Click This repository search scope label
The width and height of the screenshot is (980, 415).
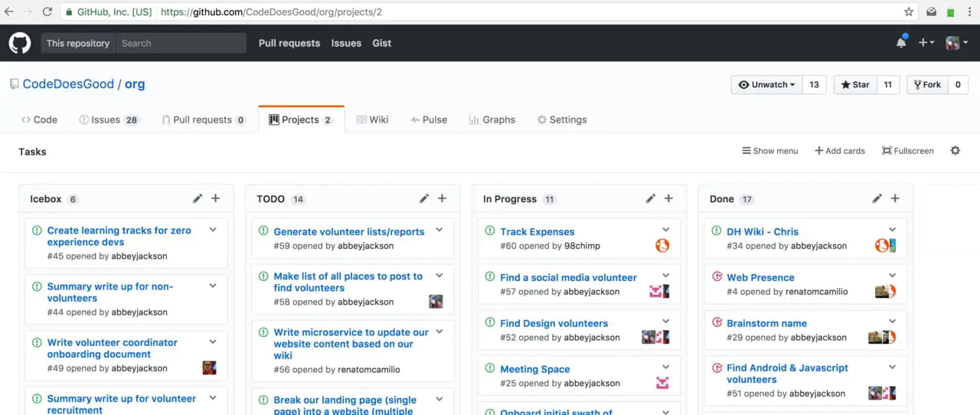(78, 43)
